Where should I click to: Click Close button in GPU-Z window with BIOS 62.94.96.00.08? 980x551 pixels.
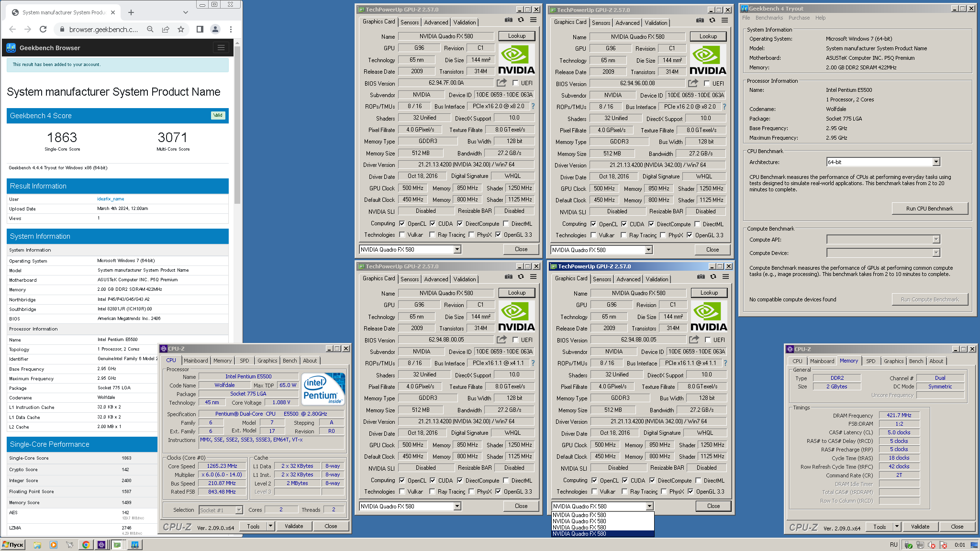pos(713,250)
